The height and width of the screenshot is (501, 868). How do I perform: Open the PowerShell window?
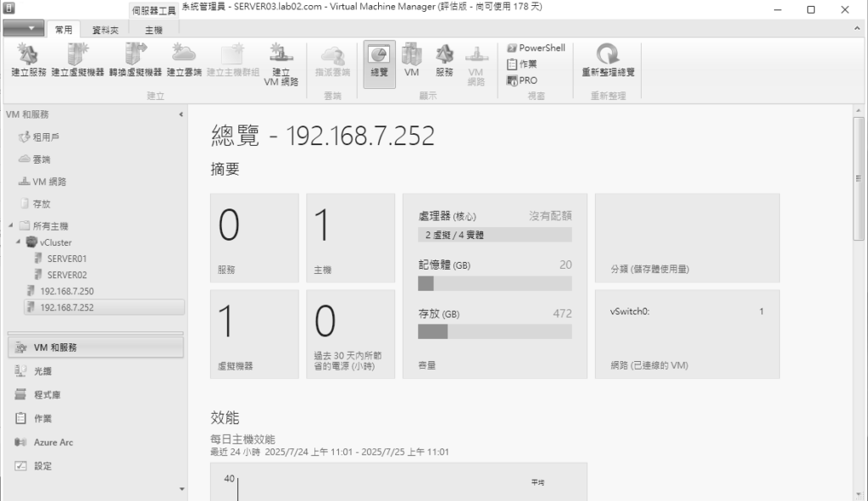tap(536, 48)
